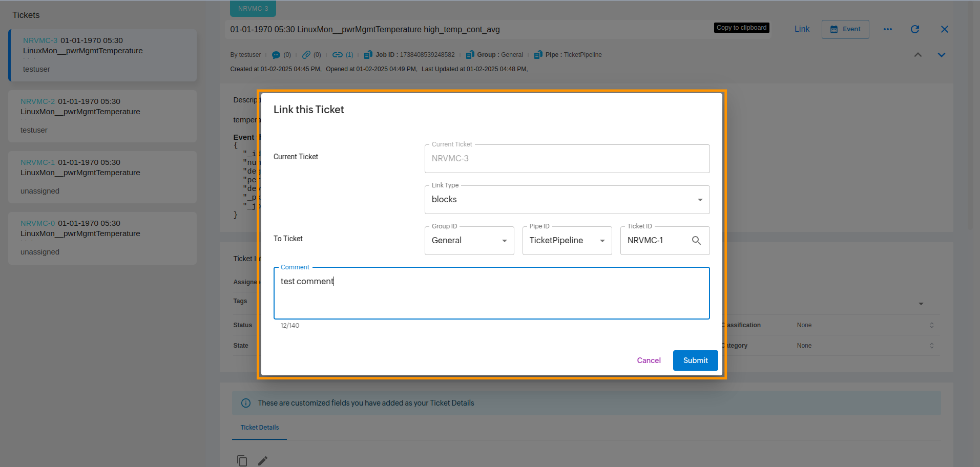Go to previous ticket with up chevron
The height and width of the screenshot is (467, 980).
(x=918, y=55)
